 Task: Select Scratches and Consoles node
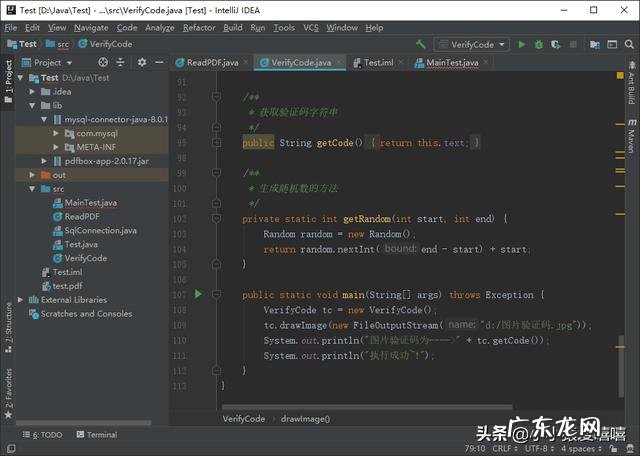80,314
